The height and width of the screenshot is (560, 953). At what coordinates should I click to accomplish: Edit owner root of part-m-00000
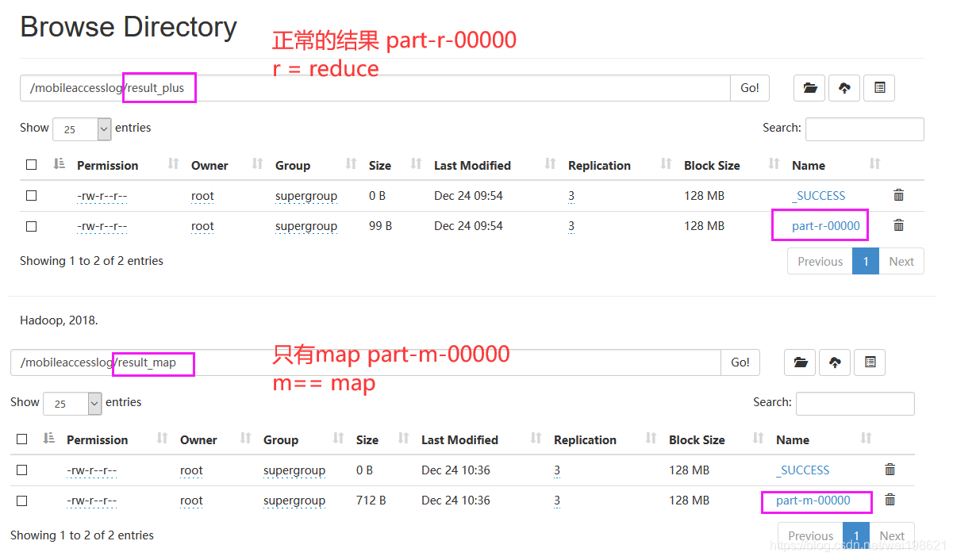(191, 501)
